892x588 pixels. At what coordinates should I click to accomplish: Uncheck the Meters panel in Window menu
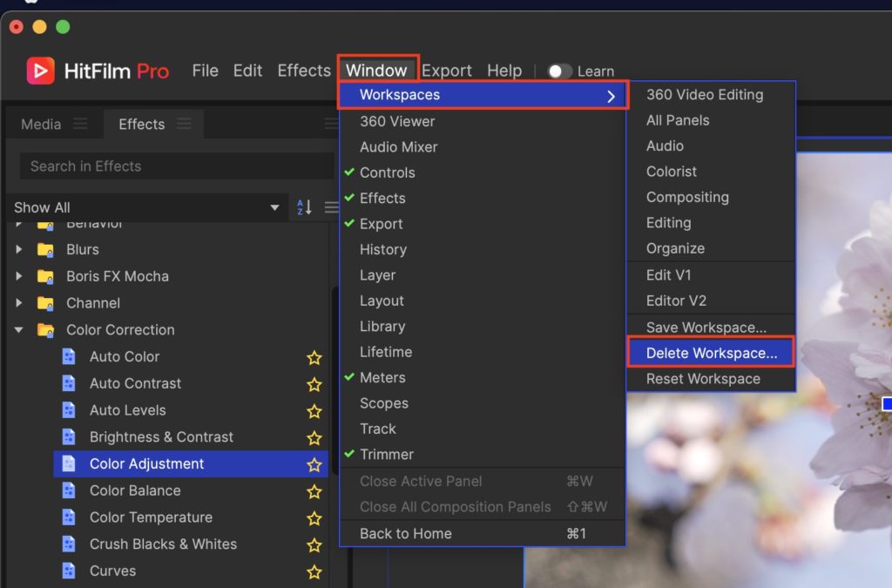483,377
